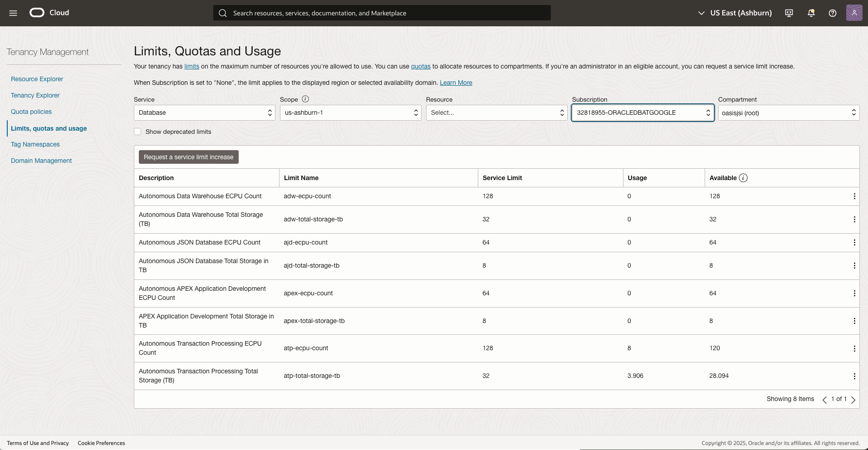The height and width of the screenshot is (450, 868).
Task: Click Request a service limit increase
Action: click(188, 157)
